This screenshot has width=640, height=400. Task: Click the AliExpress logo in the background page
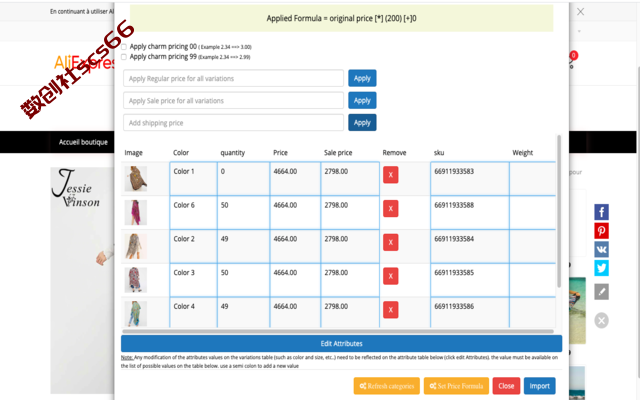coord(85,62)
